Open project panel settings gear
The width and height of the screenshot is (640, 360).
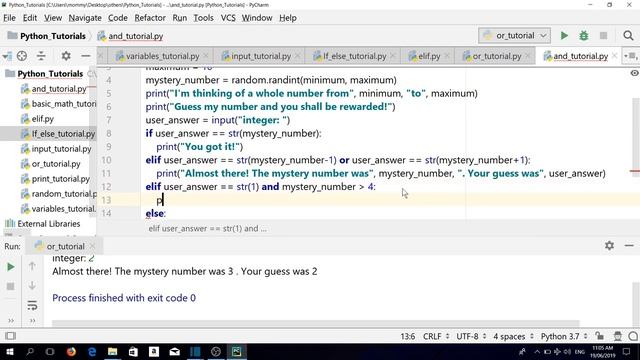[66, 56]
